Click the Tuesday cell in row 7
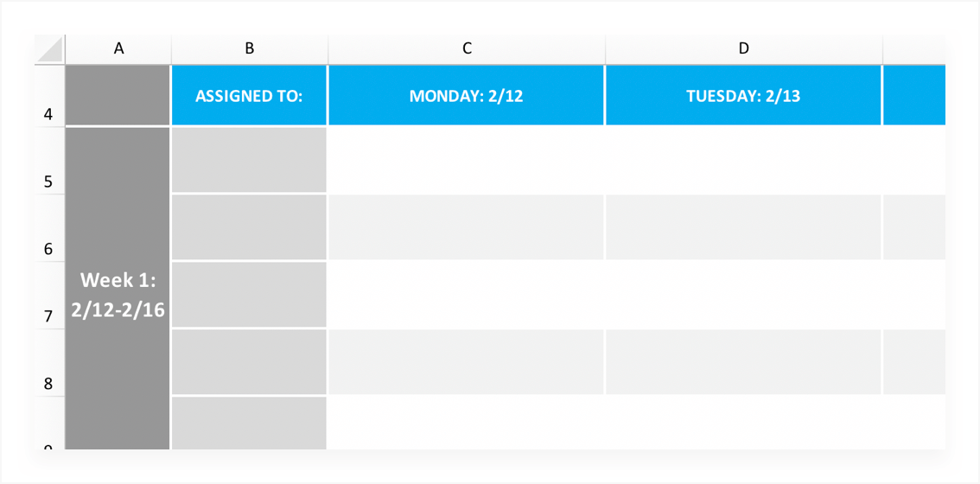Screen dimensions: 980x484 [743, 295]
